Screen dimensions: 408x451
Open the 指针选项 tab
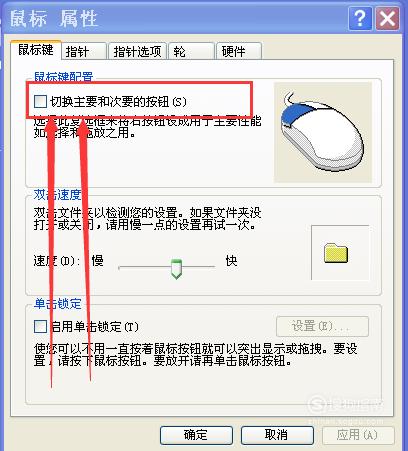click(x=137, y=52)
